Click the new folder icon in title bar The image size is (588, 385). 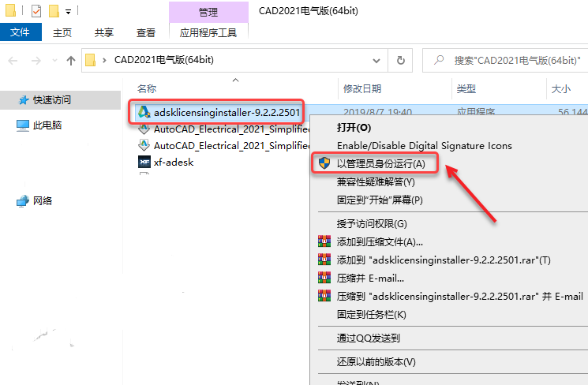54,11
